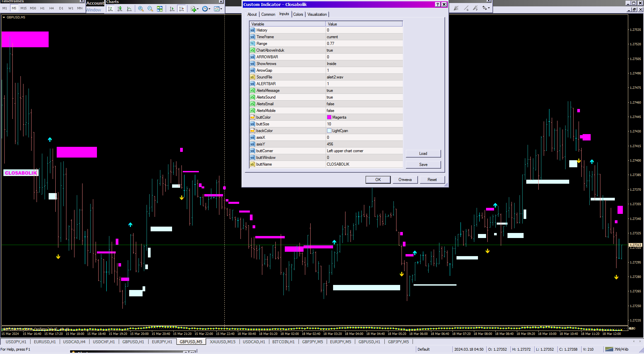Select the Gann fan drawing tool
644x354 pixels.
(456, 8)
